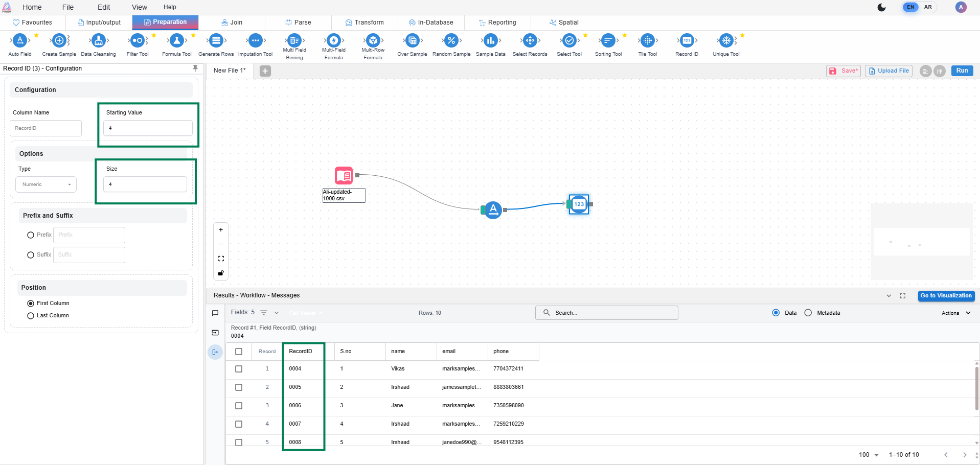Select the Last Column radio button
The image size is (980, 465).
[x=31, y=316]
